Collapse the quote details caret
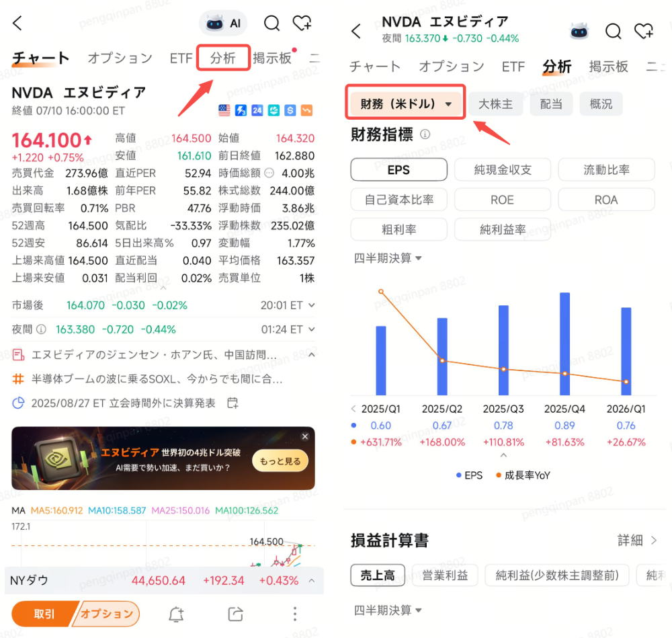The image size is (672, 638). click(163, 288)
